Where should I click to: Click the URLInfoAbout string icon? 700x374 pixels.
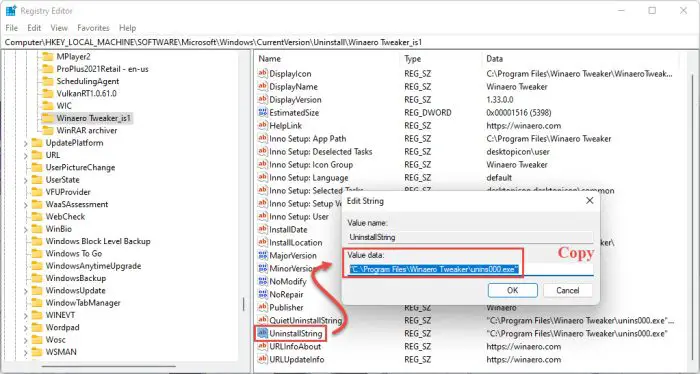click(262, 346)
